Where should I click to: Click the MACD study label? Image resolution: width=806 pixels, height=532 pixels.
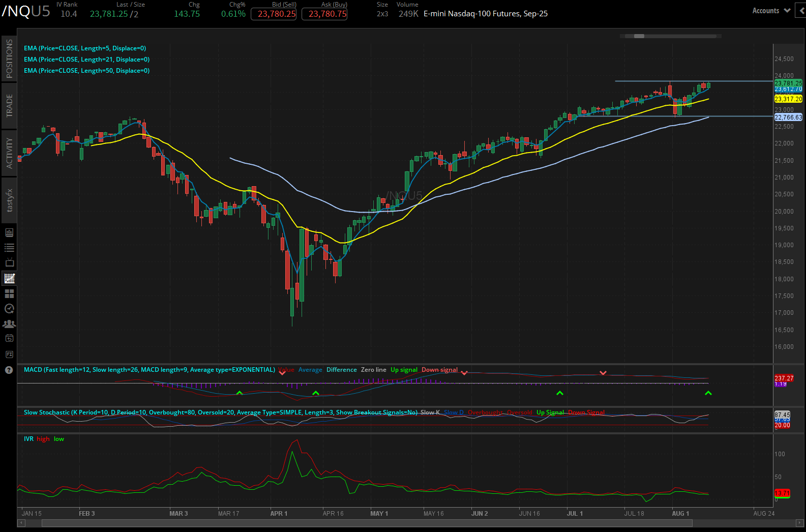150,370
